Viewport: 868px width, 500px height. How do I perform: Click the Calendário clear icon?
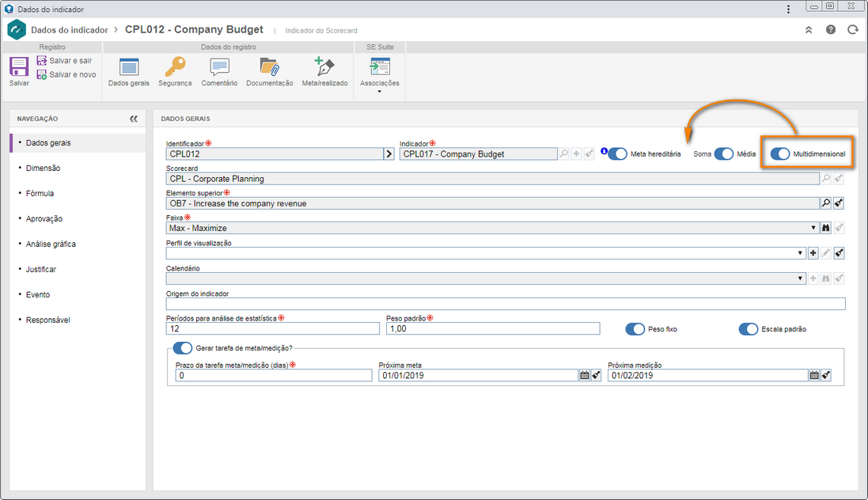[839, 278]
